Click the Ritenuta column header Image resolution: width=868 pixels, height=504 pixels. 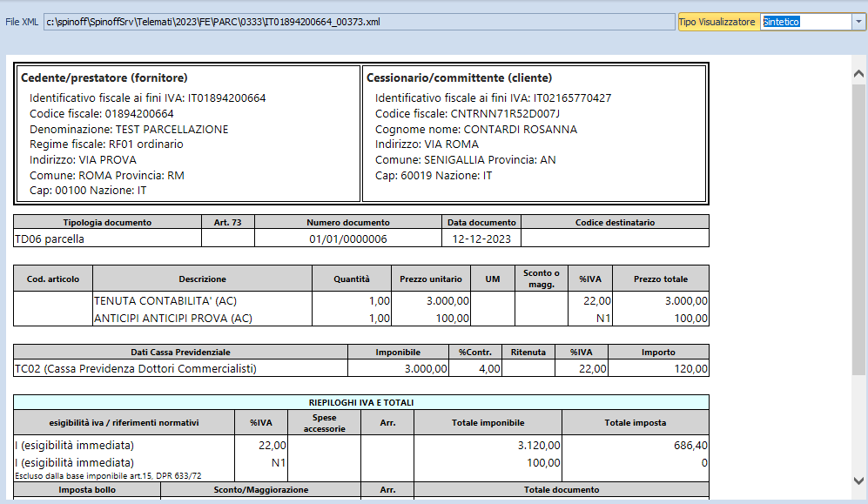[x=528, y=352]
